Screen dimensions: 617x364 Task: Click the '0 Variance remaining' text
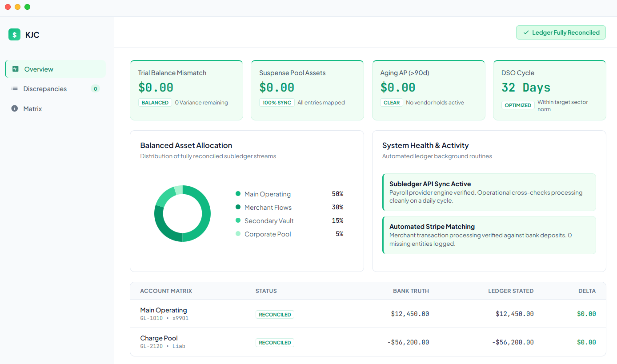coord(201,103)
